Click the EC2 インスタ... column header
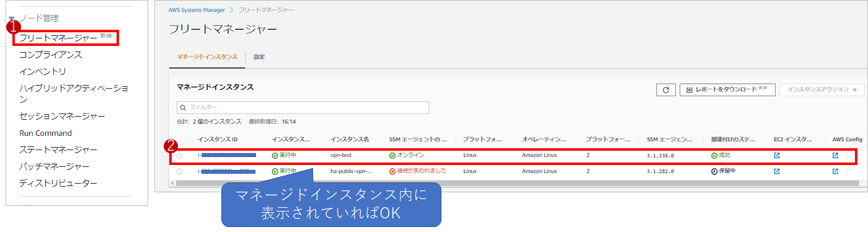 pos(792,139)
